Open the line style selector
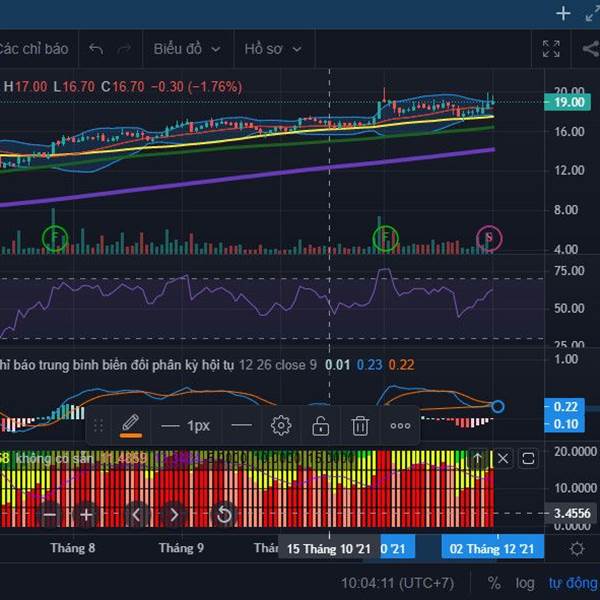This screenshot has width=600, height=600. point(242,426)
